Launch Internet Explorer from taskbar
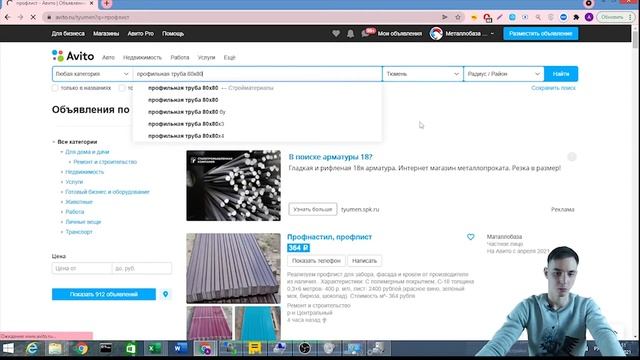640x360 pixels. (x=32, y=349)
